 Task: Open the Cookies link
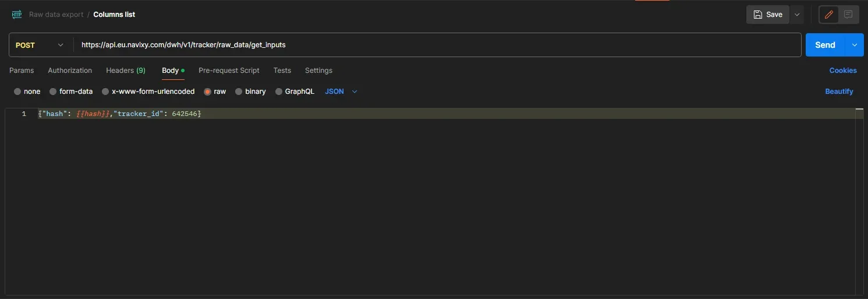click(843, 71)
